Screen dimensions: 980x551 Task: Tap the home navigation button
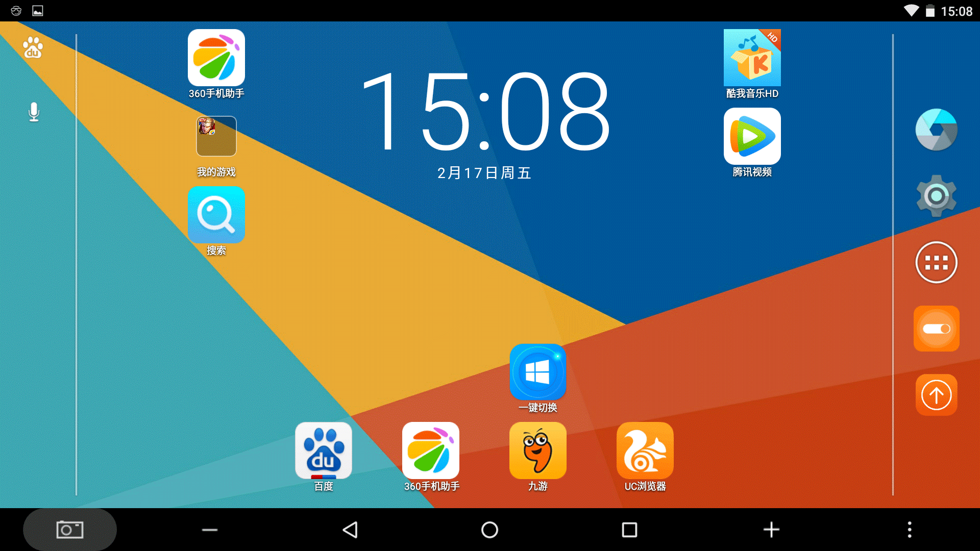pos(489,530)
